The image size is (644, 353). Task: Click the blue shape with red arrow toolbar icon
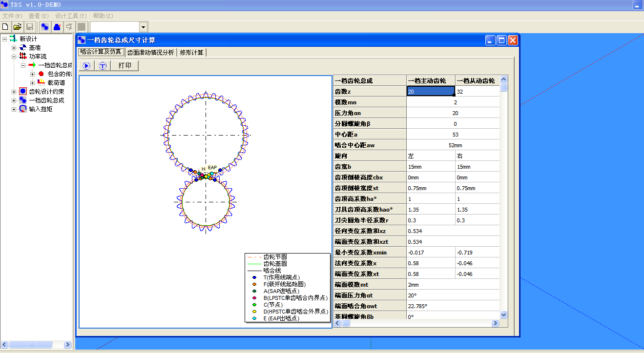pyautogui.click(x=57, y=27)
